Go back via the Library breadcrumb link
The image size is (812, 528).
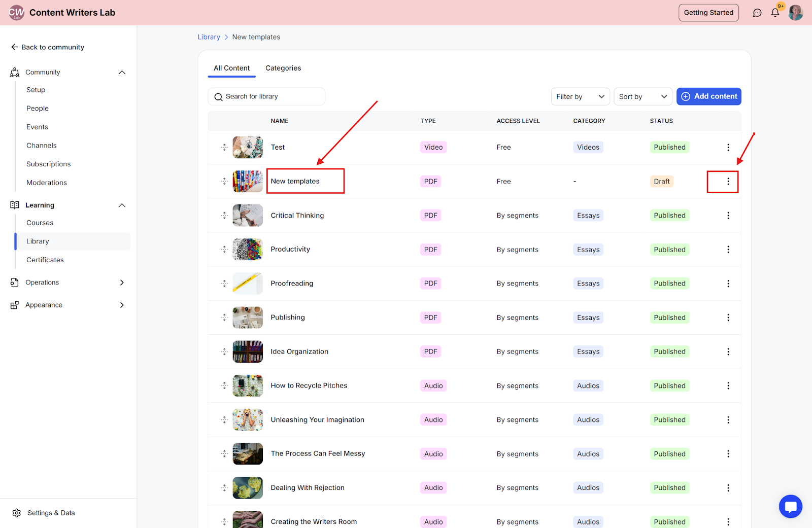click(209, 37)
